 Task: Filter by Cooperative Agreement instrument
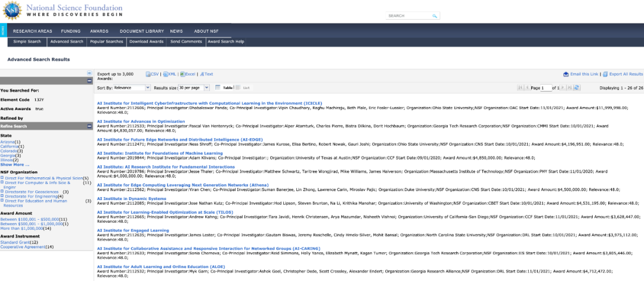click(x=23, y=247)
